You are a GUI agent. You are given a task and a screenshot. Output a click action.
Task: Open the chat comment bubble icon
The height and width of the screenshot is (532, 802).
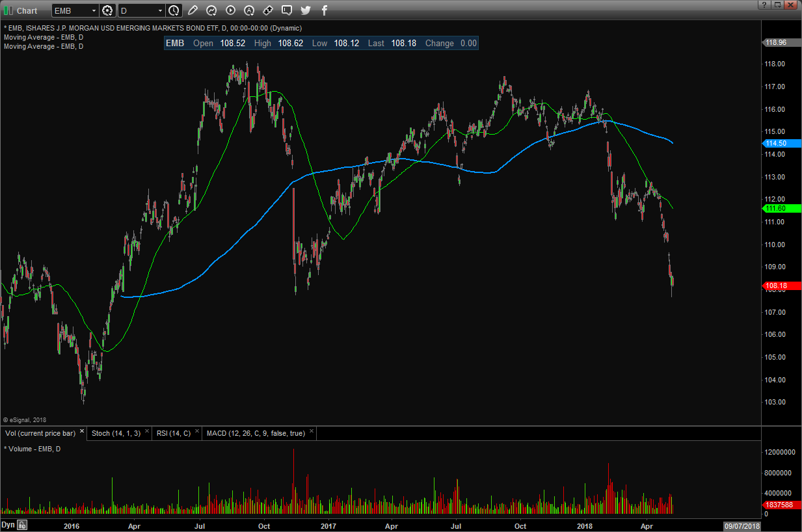287,10
